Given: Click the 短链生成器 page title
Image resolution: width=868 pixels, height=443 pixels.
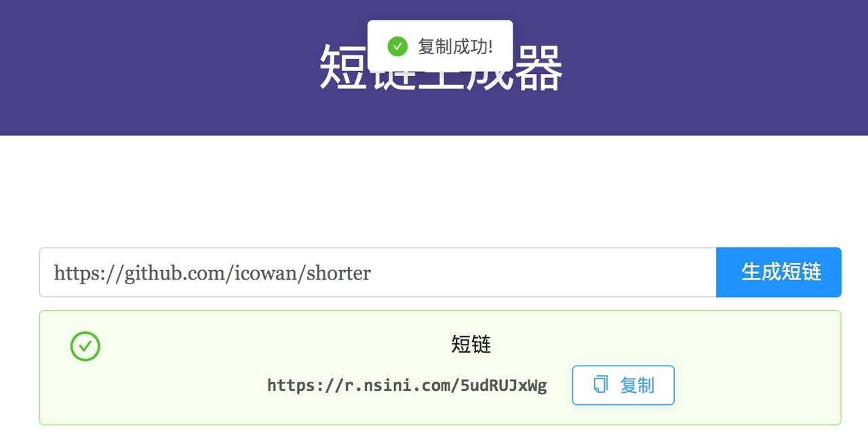Looking at the screenshot, I should pos(441,68).
